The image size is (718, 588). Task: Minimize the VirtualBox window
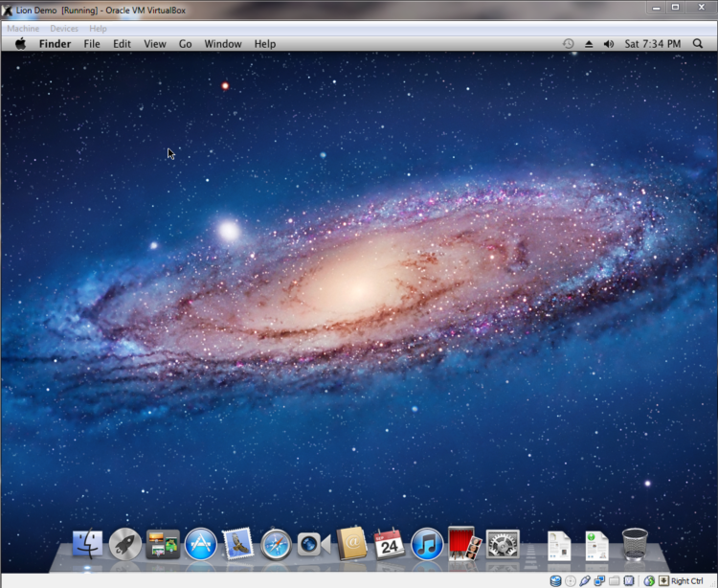coord(656,8)
